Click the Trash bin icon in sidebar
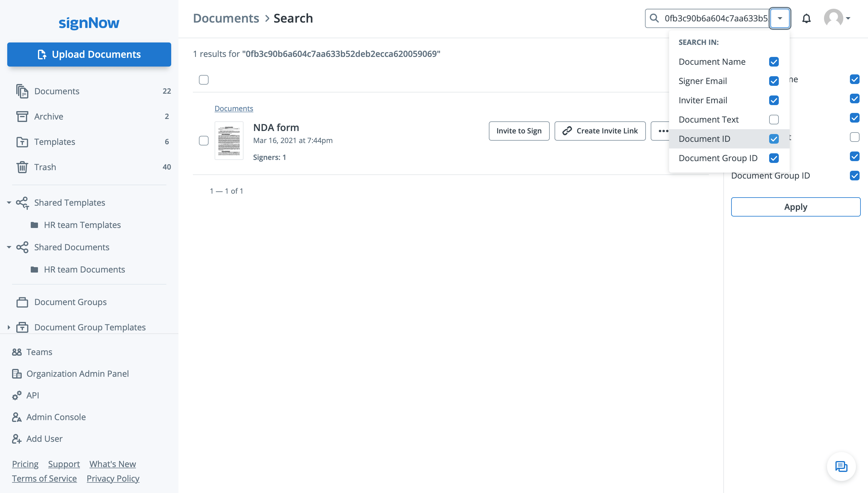868x493 pixels. (x=22, y=167)
